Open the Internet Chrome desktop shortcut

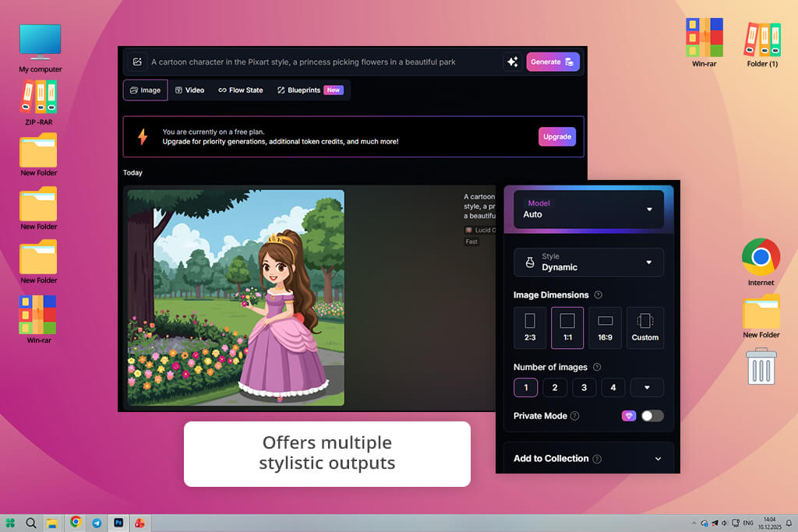[761, 262]
